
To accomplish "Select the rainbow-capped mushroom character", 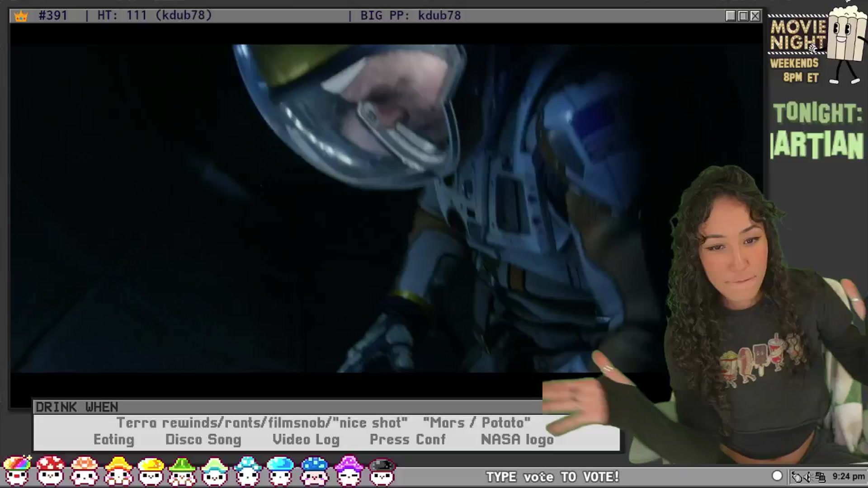I will (x=17, y=470).
